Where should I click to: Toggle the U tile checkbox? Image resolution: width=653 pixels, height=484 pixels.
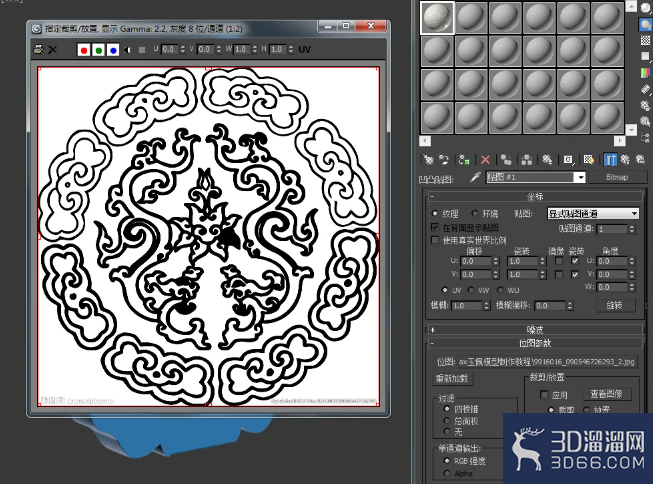coord(575,261)
